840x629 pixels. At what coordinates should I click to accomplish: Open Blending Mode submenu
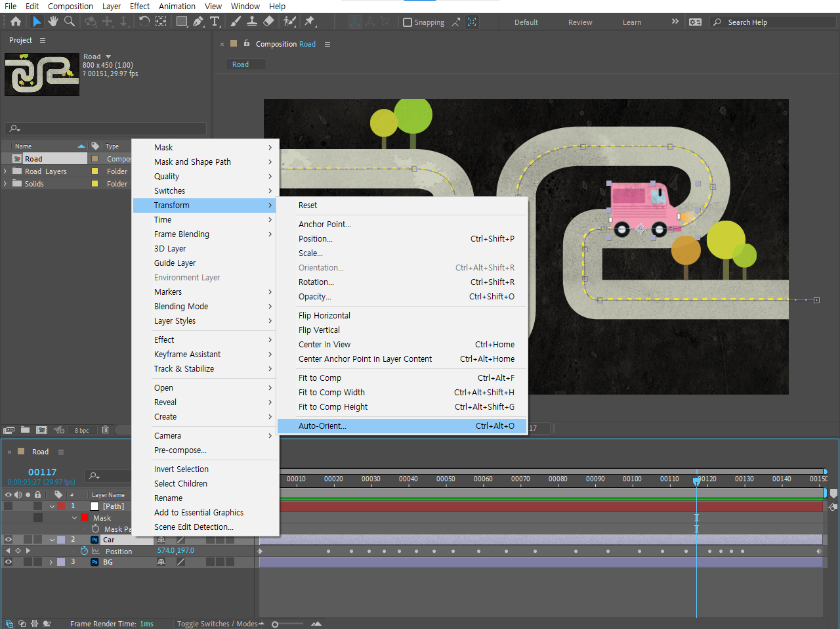205,306
